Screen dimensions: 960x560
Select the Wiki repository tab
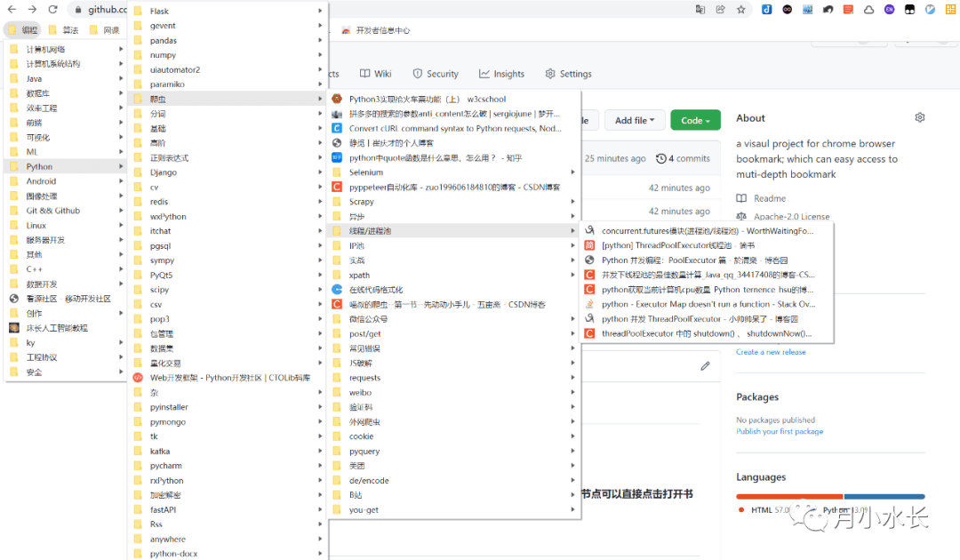pyautogui.click(x=375, y=74)
